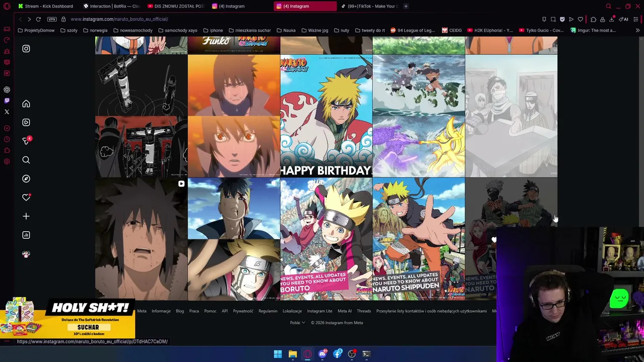Open the dashboard bar-chart icon
644x362 pixels.
pyautogui.click(x=26, y=235)
